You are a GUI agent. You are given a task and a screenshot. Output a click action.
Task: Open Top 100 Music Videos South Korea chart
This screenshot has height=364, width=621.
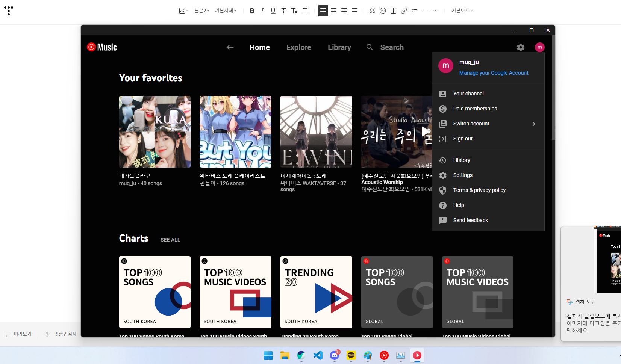235,292
